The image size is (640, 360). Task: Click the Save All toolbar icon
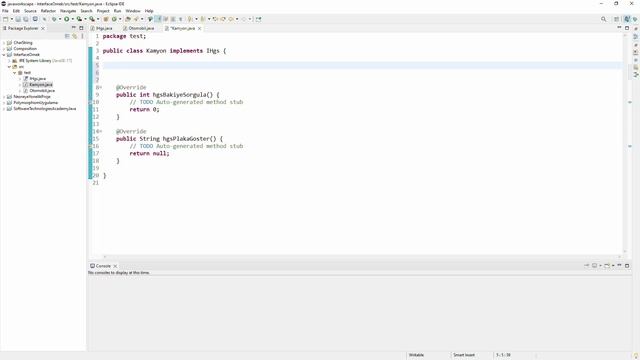[x=26, y=19]
